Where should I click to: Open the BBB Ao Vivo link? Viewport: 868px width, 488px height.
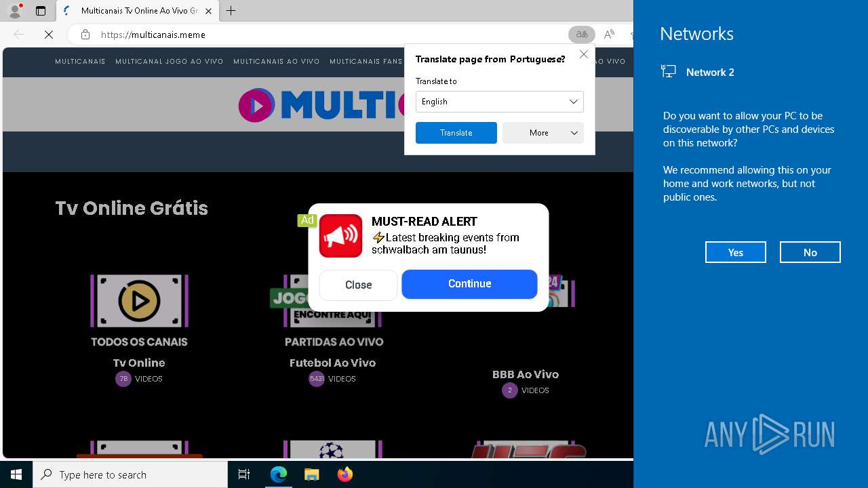pyautogui.click(x=526, y=374)
